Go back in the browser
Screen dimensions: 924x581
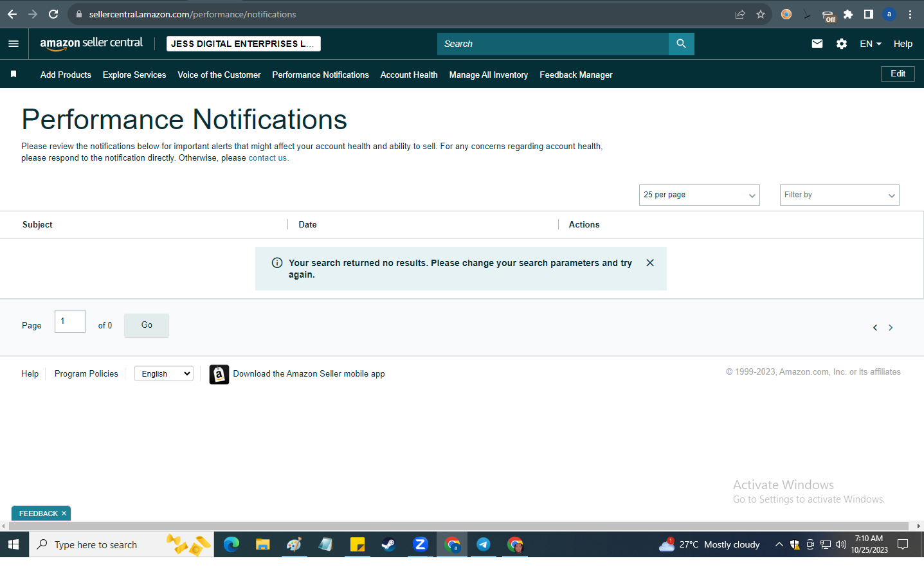pos(12,14)
